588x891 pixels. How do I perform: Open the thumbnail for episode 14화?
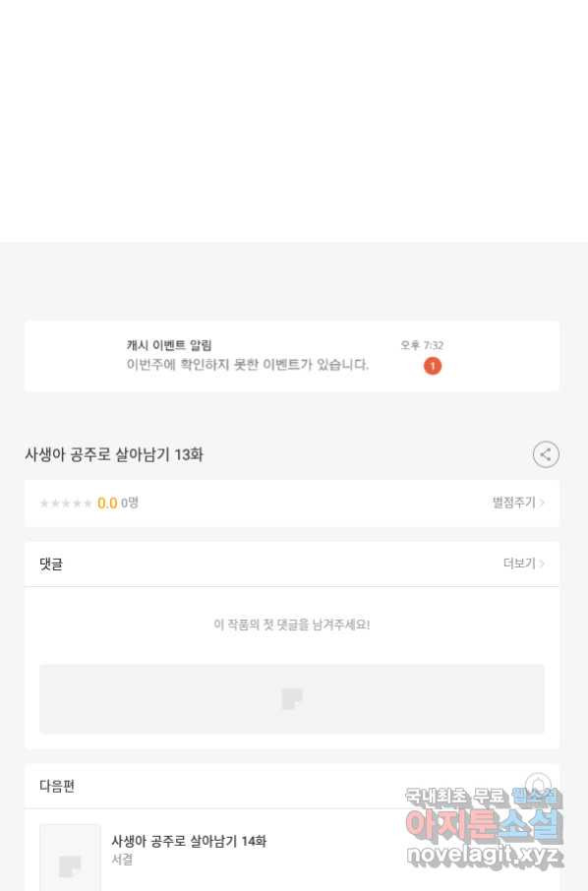point(70,858)
